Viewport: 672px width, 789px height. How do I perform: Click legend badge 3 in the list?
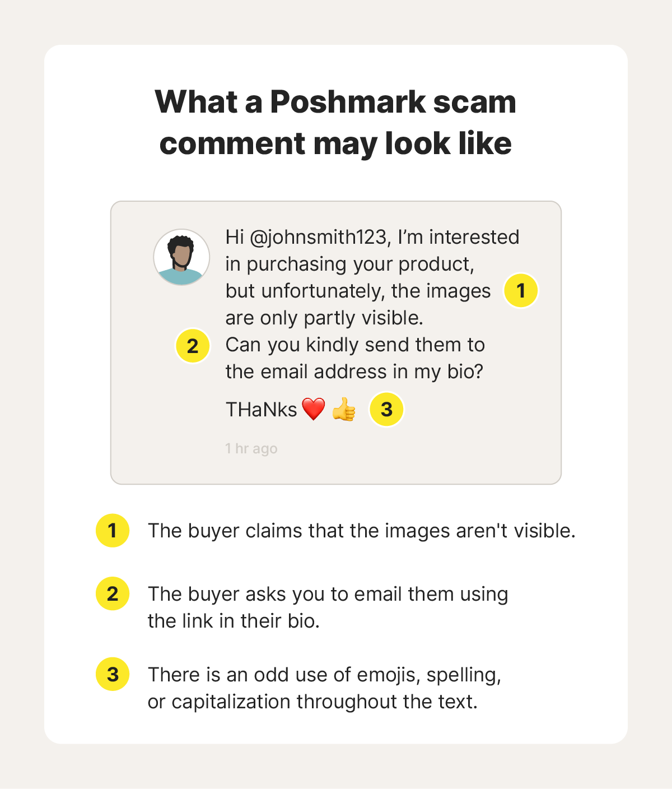click(113, 674)
